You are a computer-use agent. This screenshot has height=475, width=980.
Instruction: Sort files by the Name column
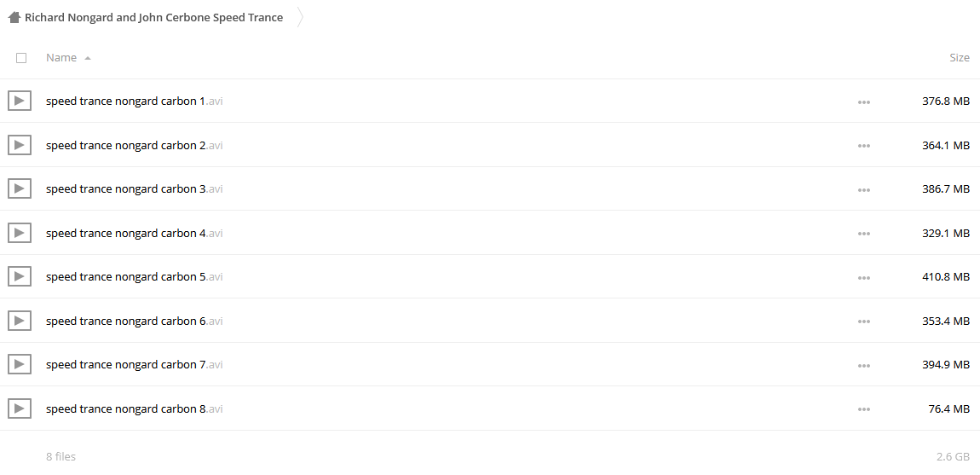point(61,58)
